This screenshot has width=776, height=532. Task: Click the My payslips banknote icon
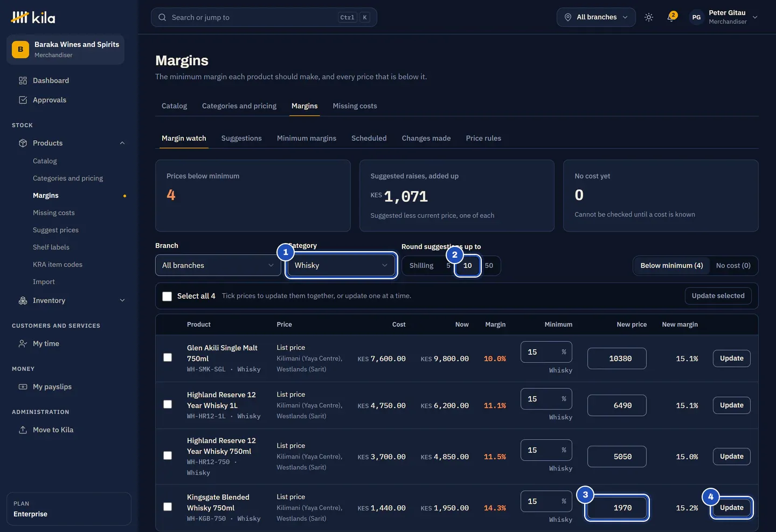(23, 386)
